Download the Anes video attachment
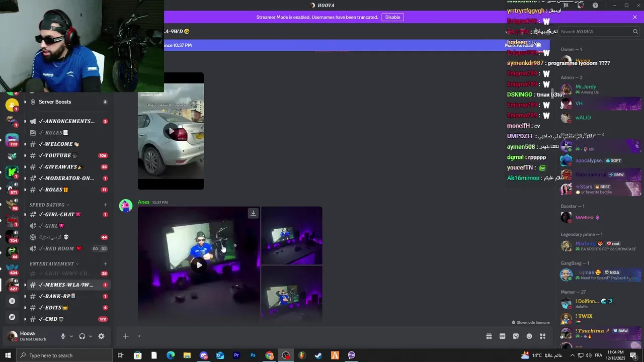Viewport: 644px width, 362px height. (x=253, y=213)
